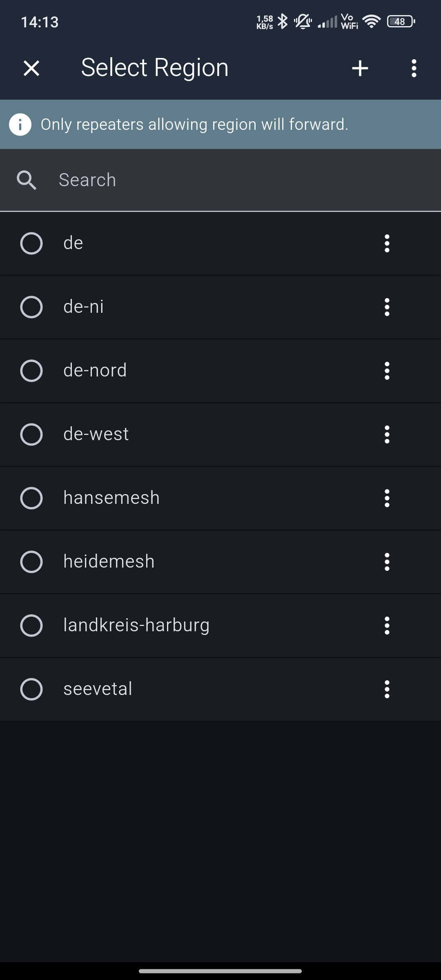
Task: Tap the search magnifier icon
Action: (x=27, y=180)
